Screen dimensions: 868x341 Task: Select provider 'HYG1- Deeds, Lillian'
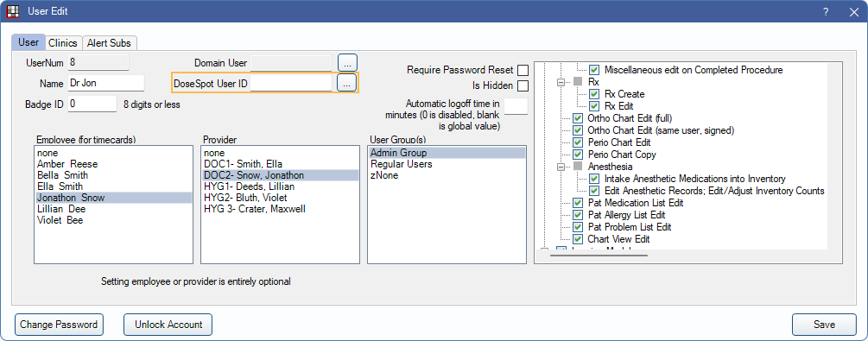(x=280, y=186)
